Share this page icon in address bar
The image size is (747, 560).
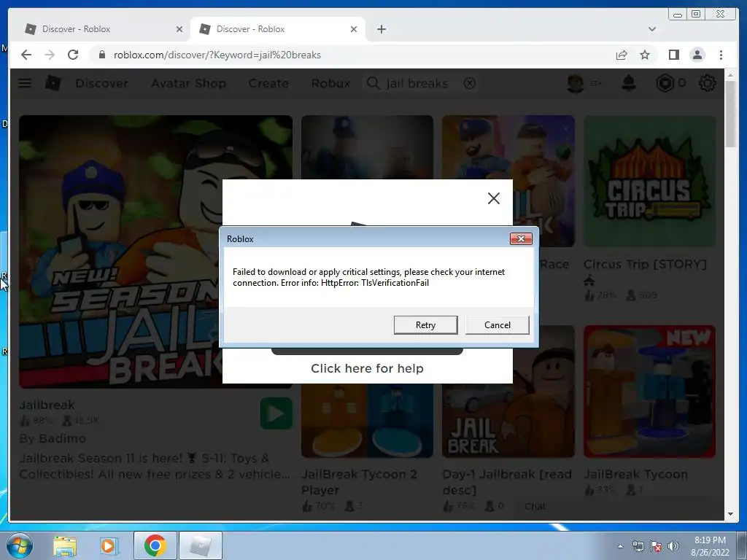622,55
